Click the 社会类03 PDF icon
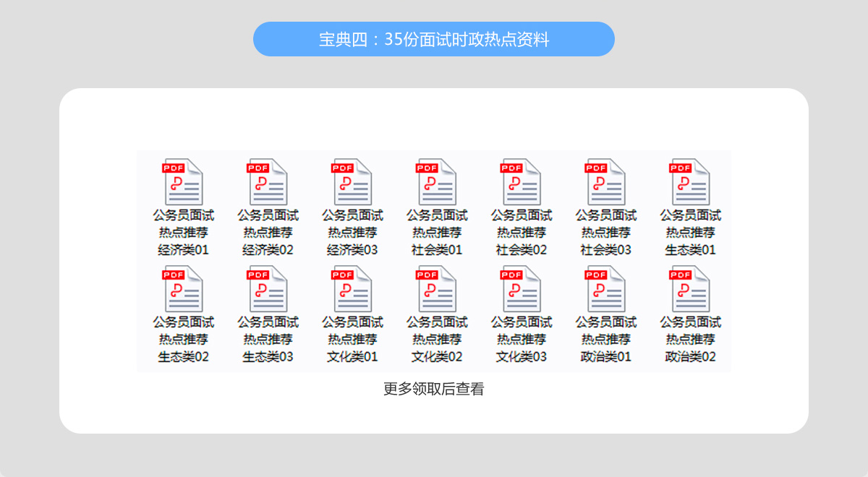Image resolution: width=868 pixels, height=477 pixels. [605, 182]
